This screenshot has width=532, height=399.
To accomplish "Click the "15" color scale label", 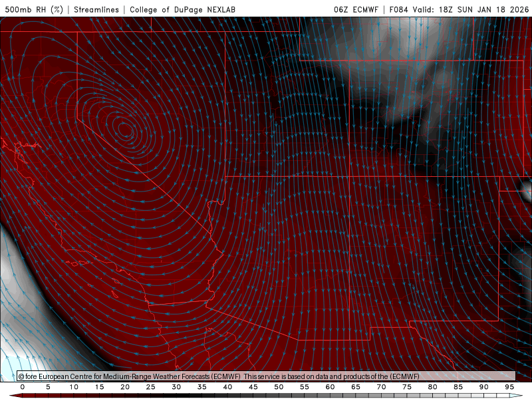I will (x=99, y=387).
